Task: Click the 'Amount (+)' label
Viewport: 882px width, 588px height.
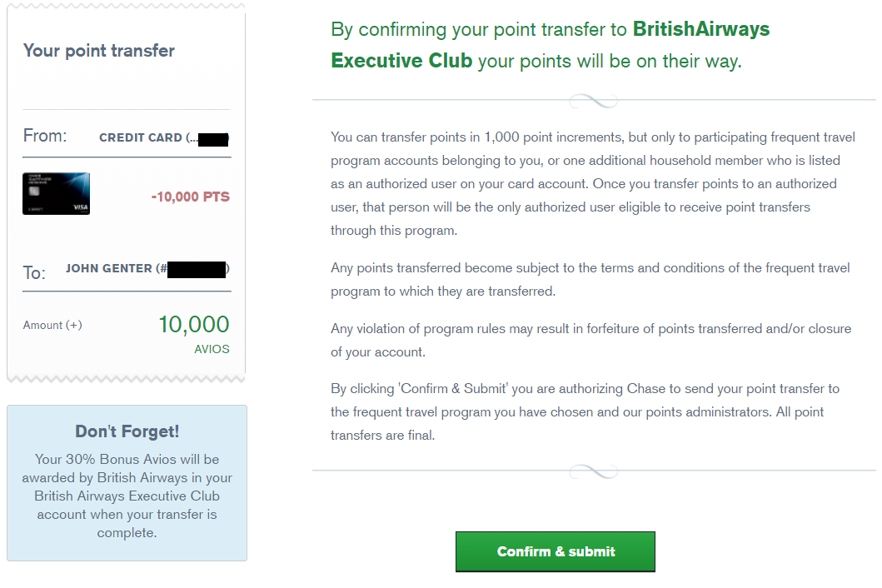Action: pyautogui.click(x=52, y=325)
